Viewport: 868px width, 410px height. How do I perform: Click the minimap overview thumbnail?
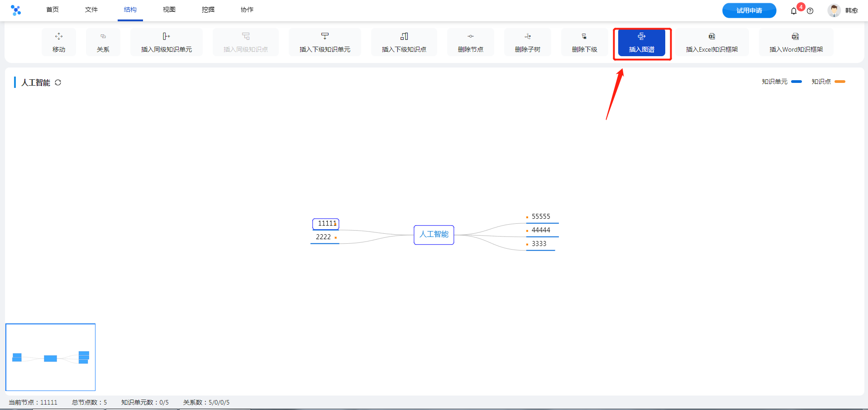51,357
